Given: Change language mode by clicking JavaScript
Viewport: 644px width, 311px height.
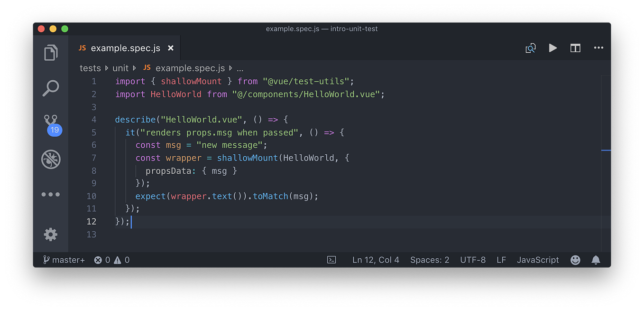Looking at the screenshot, I should point(537,260).
